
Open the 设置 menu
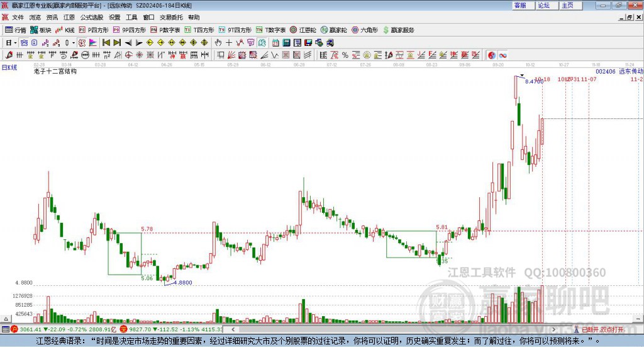tap(114, 17)
